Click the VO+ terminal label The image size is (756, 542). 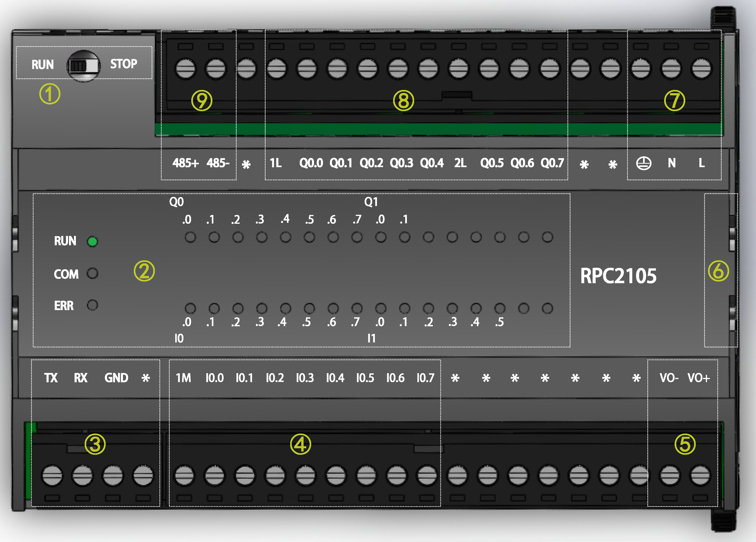(699, 378)
